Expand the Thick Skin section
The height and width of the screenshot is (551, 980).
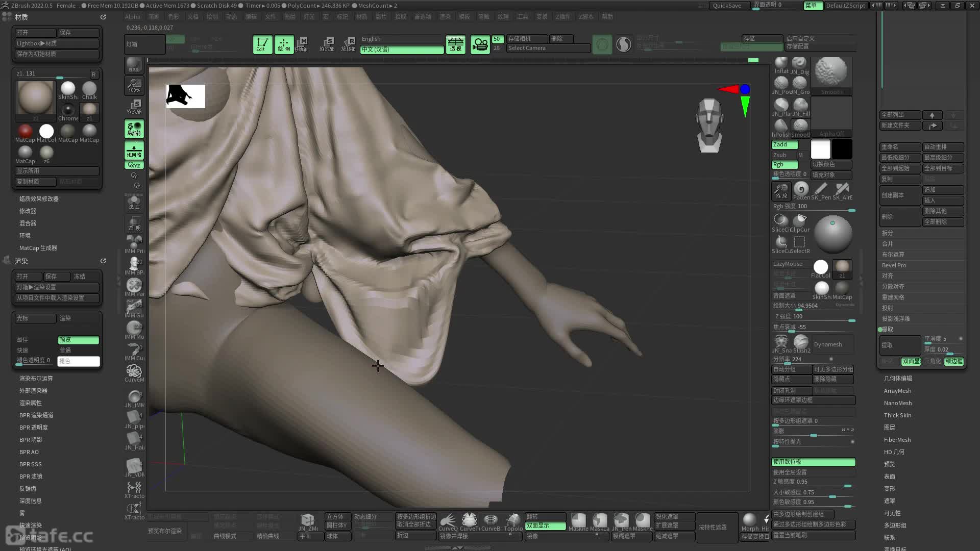click(897, 415)
